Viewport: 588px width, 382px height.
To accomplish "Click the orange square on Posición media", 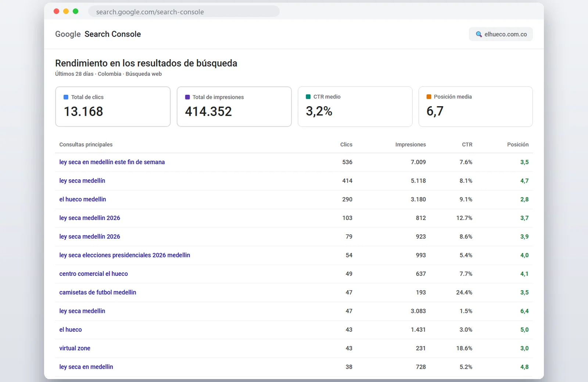I will pos(429,97).
